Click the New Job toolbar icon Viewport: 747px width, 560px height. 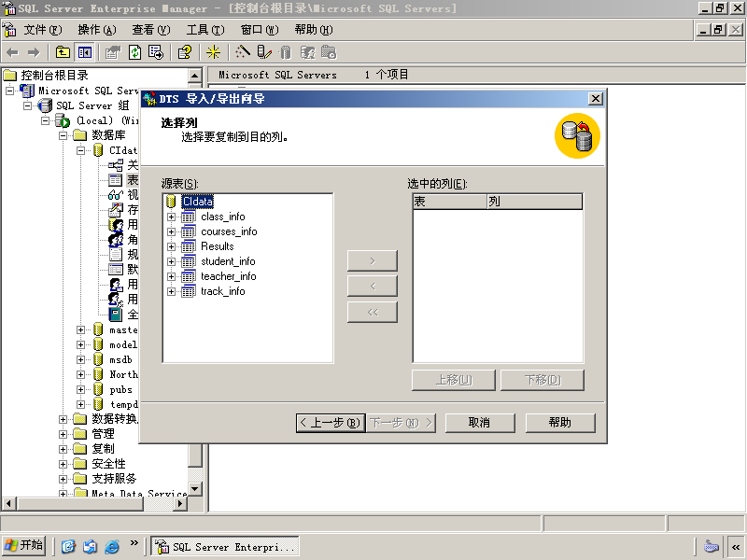(329, 52)
